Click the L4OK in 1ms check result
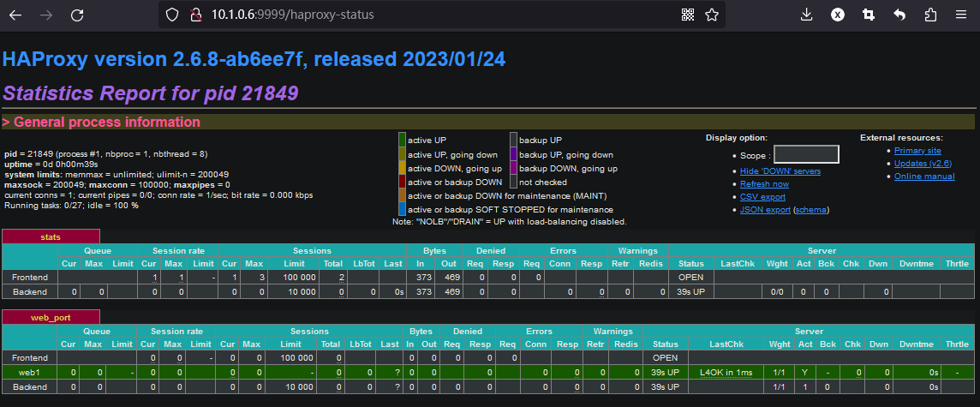 (726, 373)
